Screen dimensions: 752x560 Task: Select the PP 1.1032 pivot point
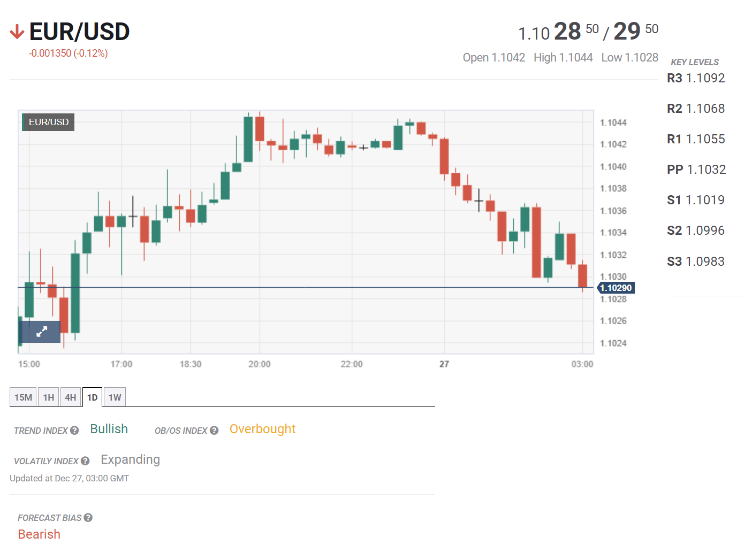point(696,170)
